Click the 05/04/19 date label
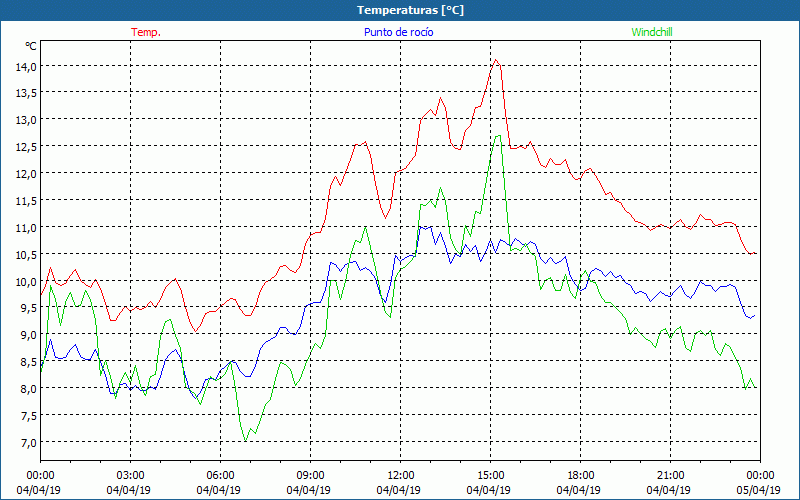The height and width of the screenshot is (500, 800). (x=760, y=490)
